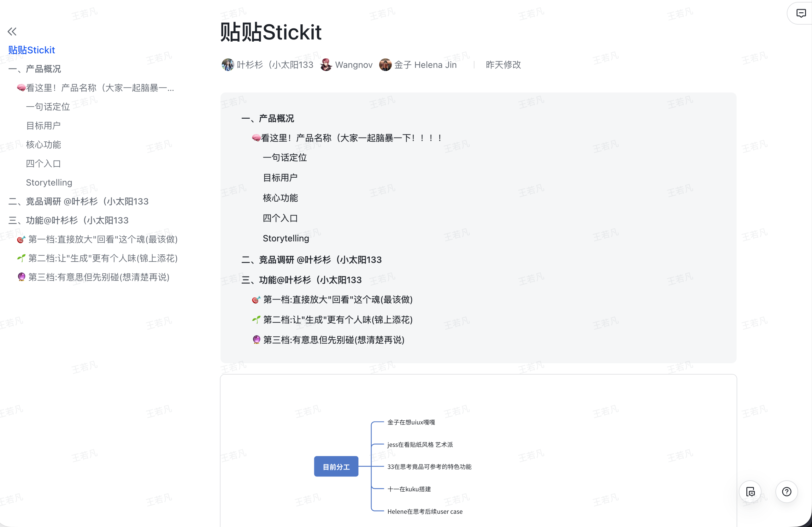The image size is (812, 527).
Task: Jump to 二、竞品调研 in sidebar outline
Action: [x=79, y=201]
